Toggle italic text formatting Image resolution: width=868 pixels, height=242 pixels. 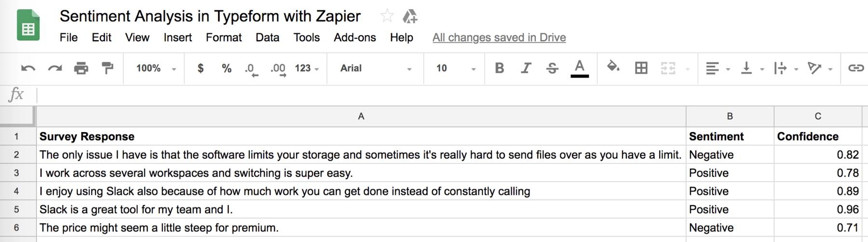(526, 68)
